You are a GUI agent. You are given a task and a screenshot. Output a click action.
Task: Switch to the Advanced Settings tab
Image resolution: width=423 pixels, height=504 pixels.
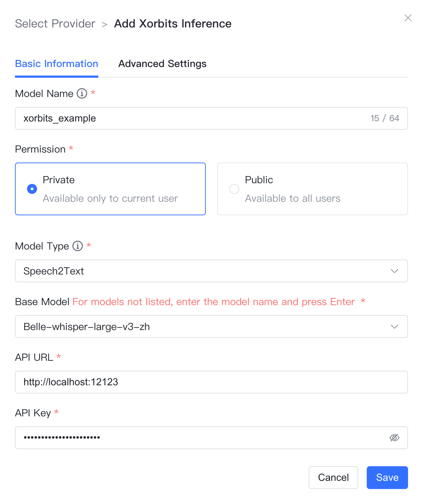(x=162, y=64)
